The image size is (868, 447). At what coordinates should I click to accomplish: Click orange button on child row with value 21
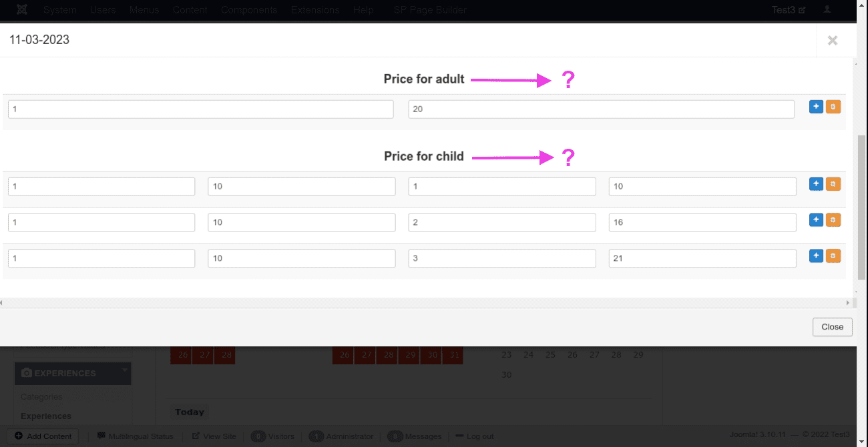tap(833, 256)
